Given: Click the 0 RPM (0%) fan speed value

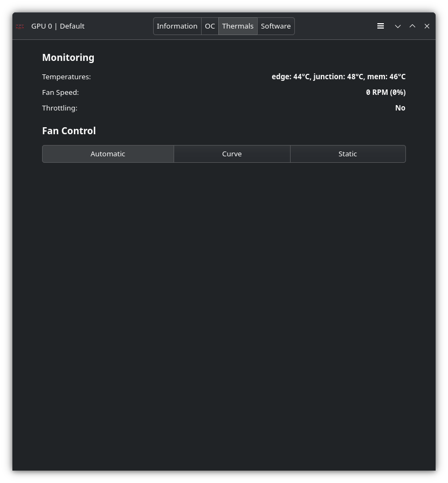Looking at the screenshot, I should pyautogui.click(x=385, y=92).
